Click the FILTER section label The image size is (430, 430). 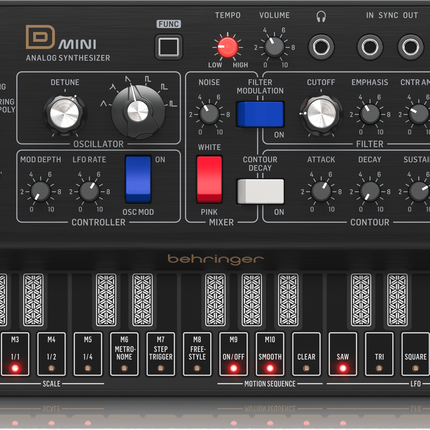(x=370, y=144)
